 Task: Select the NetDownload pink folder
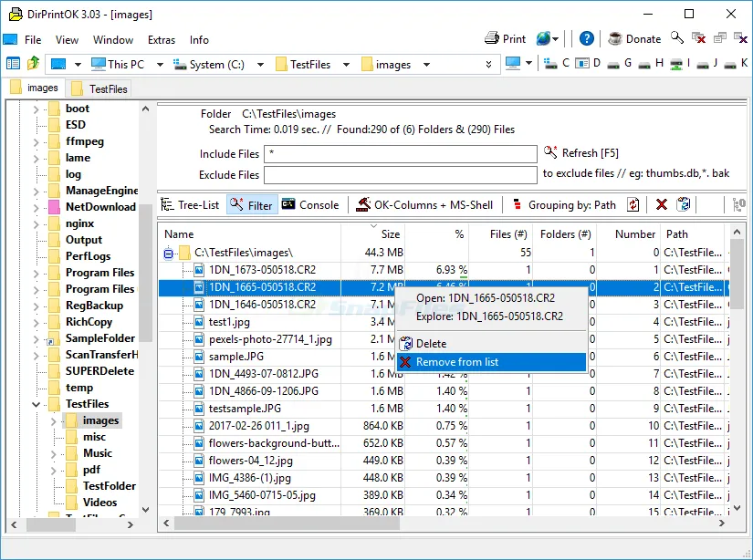click(93, 207)
